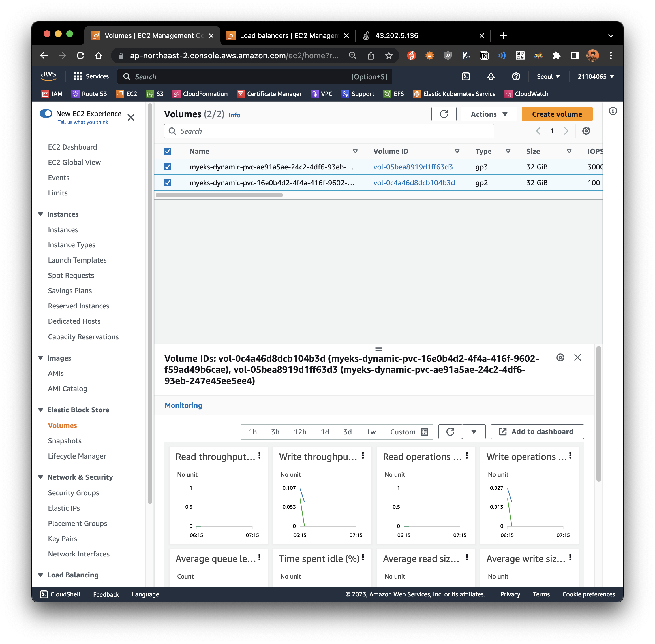This screenshot has width=655, height=644.
Task: Open Time spent idle graph options menu
Action: click(363, 557)
